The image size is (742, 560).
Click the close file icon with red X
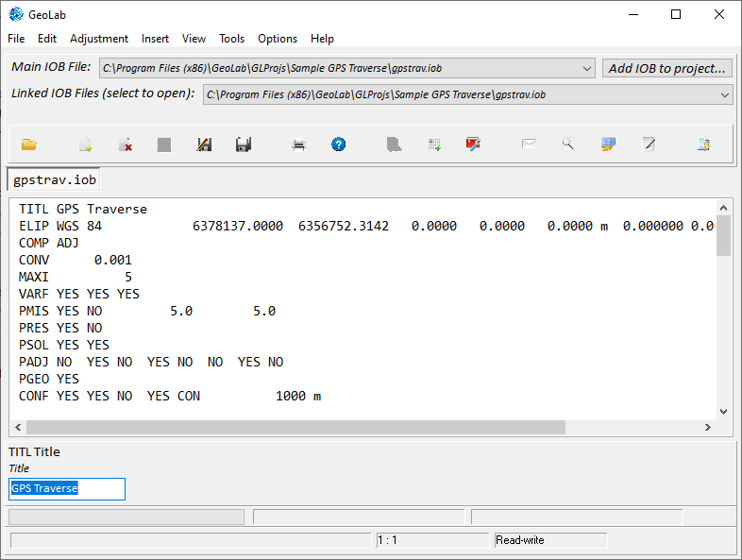[125, 144]
